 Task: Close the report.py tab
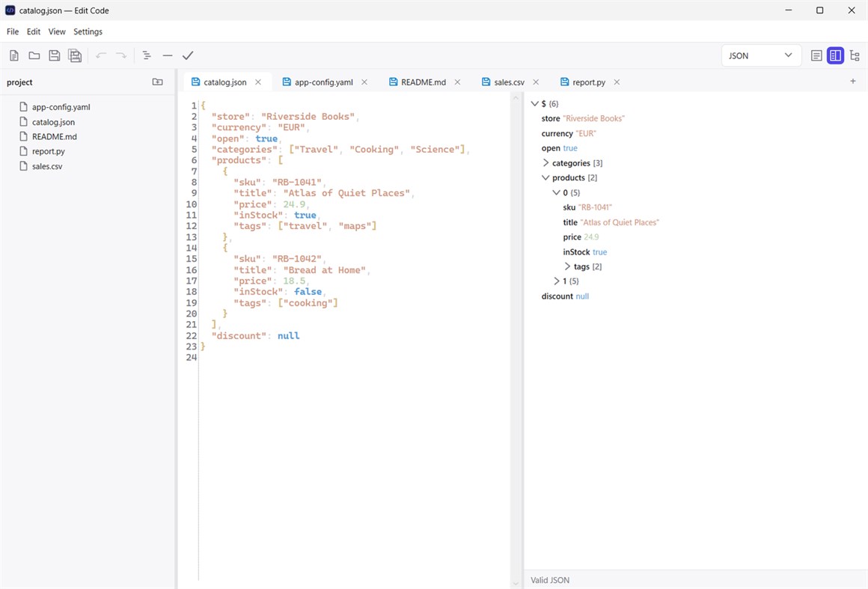[617, 82]
